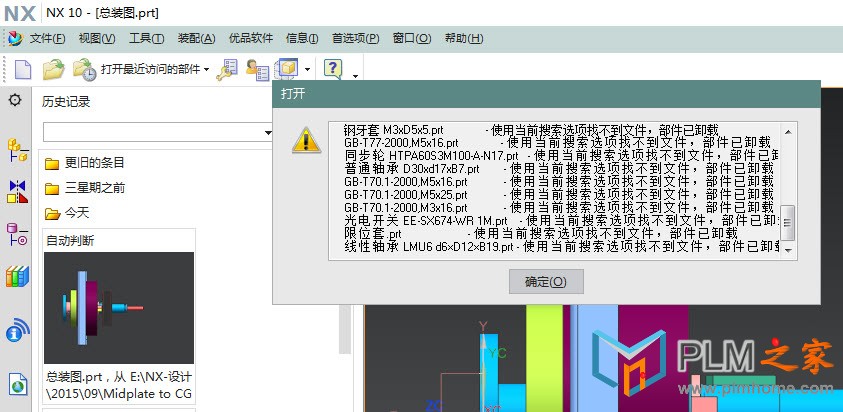Image resolution: width=843 pixels, height=412 pixels.
Task: Click the message list scrollbar thumb
Action: click(x=788, y=223)
